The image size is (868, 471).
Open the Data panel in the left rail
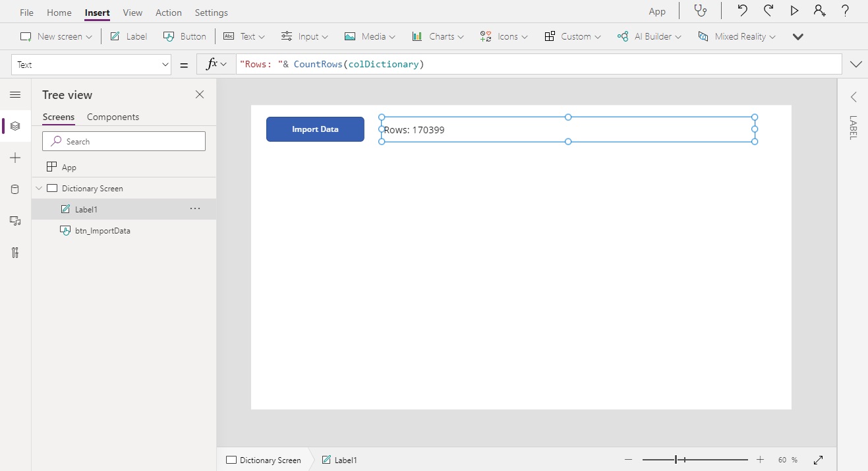(14, 189)
